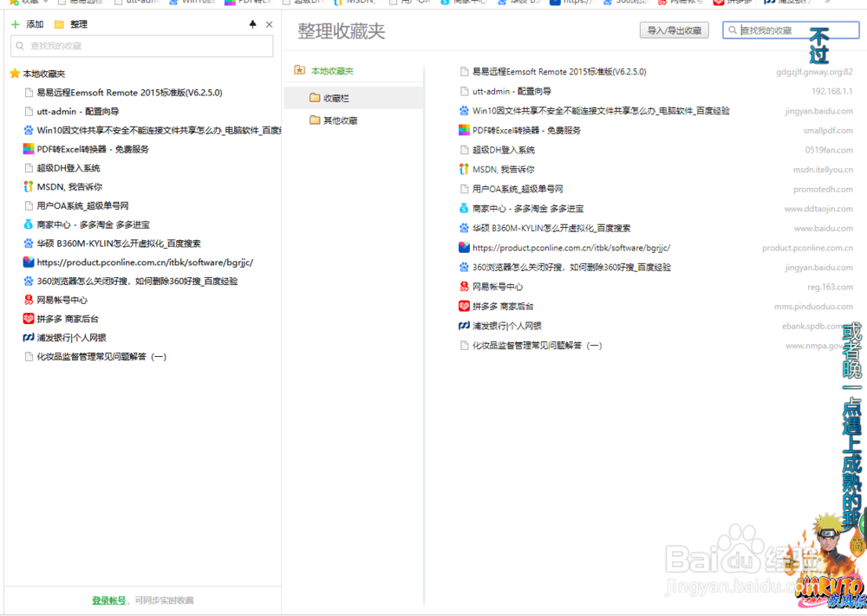Click Baidu icon on main list Win10因文件共享 row
The height and width of the screenshot is (616, 867).
464,111
